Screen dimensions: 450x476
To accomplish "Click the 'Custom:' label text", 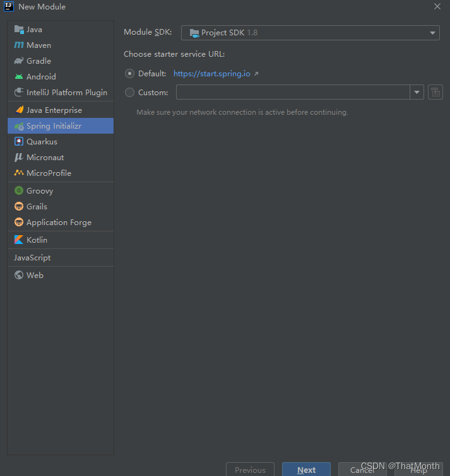I will coord(153,93).
